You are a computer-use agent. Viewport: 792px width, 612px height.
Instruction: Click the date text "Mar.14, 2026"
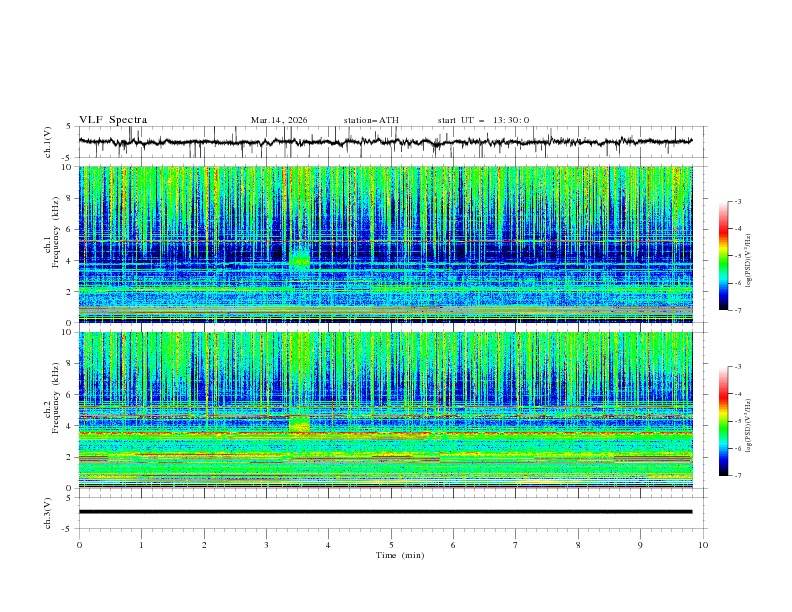pyautogui.click(x=279, y=120)
